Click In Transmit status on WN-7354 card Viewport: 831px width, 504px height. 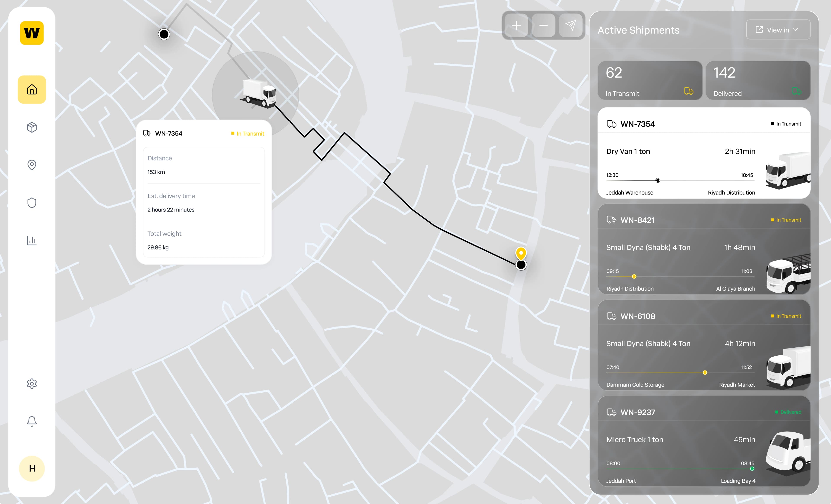(786, 124)
